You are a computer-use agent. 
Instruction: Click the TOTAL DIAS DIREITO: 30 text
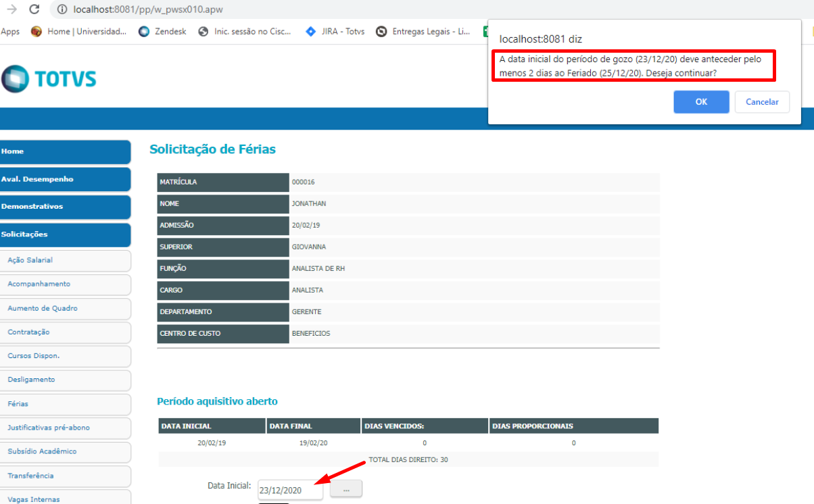(x=408, y=460)
